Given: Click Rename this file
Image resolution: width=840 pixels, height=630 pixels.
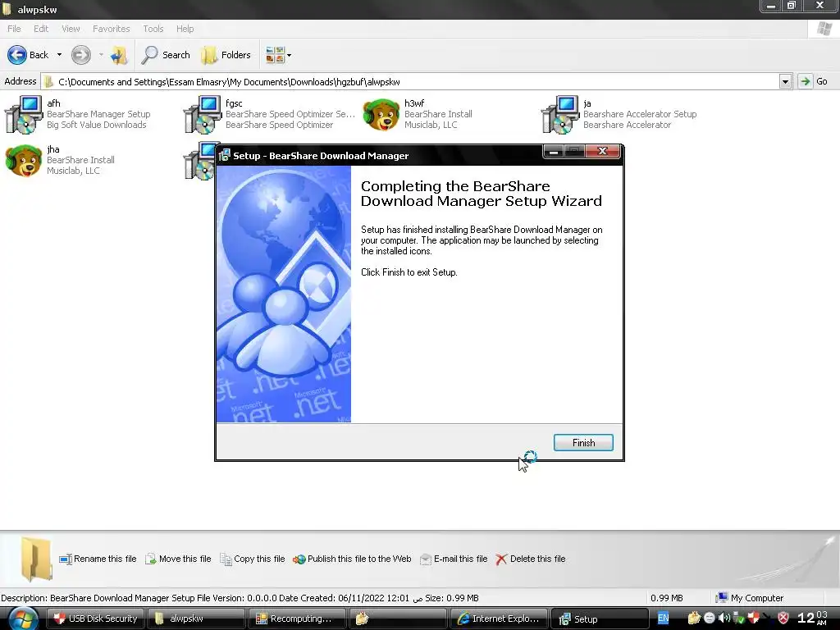Looking at the screenshot, I should (x=98, y=559).
